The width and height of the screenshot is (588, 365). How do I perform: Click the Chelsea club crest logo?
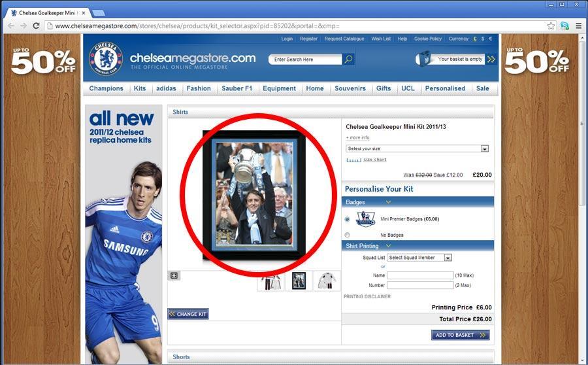click(x=106, y=59)
